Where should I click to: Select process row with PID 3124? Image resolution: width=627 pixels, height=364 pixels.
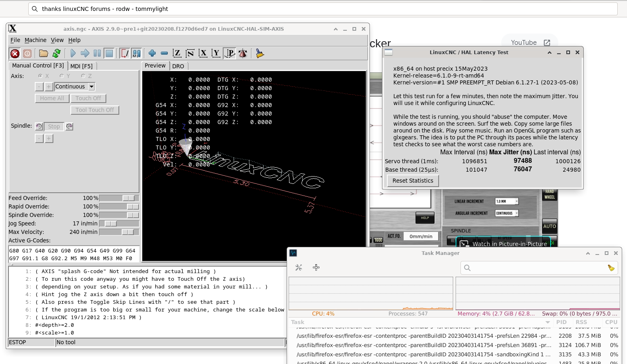click(455, 345)
